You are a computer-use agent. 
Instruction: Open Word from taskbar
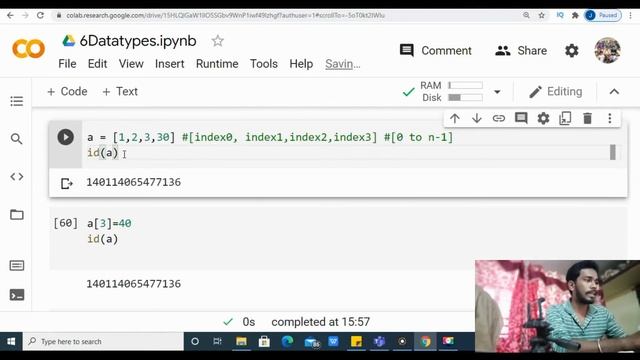333,341
